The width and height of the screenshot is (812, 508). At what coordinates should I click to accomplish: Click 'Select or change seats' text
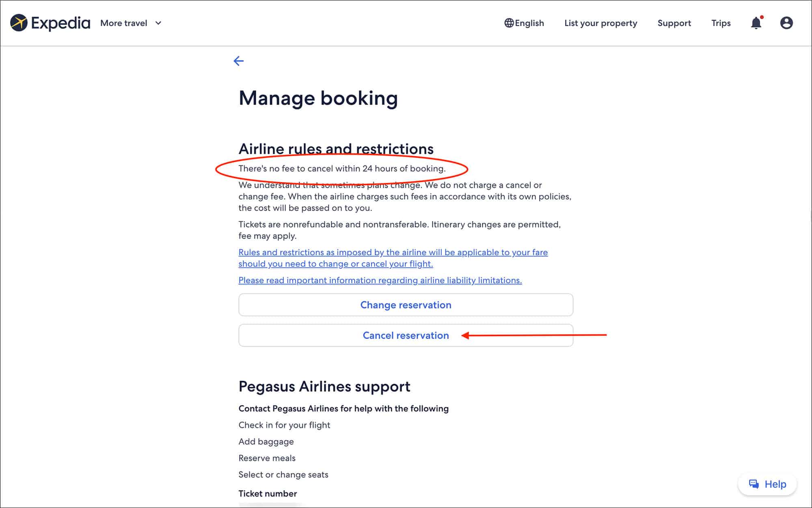point(283,475)
